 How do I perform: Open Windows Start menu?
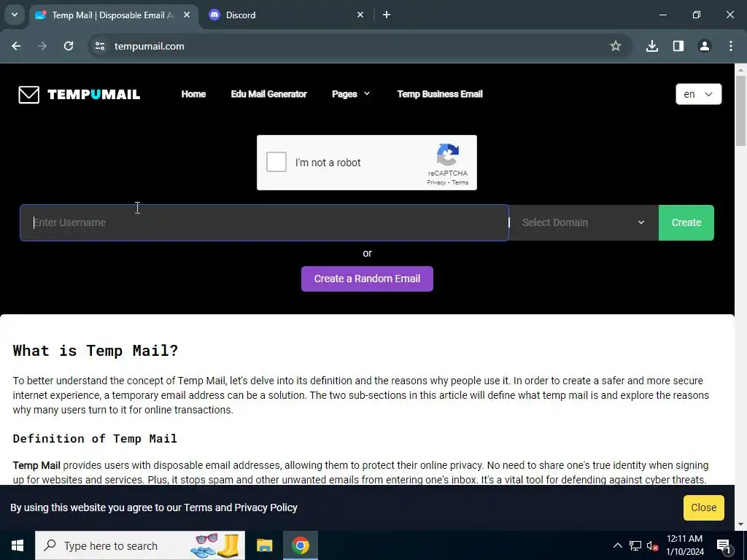[18, 545]
